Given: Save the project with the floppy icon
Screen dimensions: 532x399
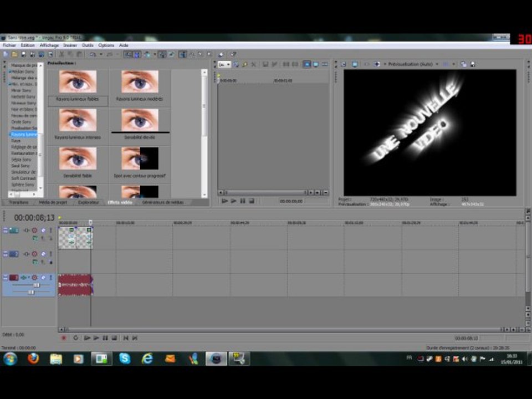Looking at the screenshot, I should click(x=23, y=54).
